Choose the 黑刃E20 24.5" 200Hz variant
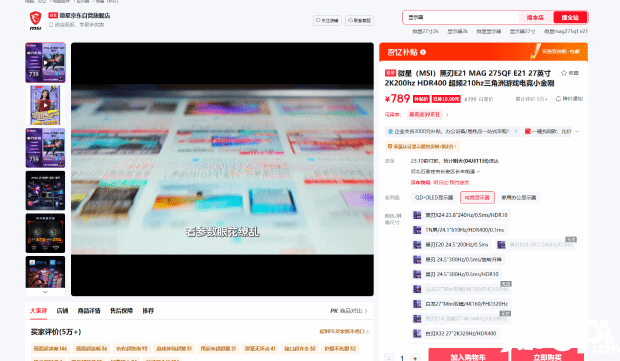 452,245
